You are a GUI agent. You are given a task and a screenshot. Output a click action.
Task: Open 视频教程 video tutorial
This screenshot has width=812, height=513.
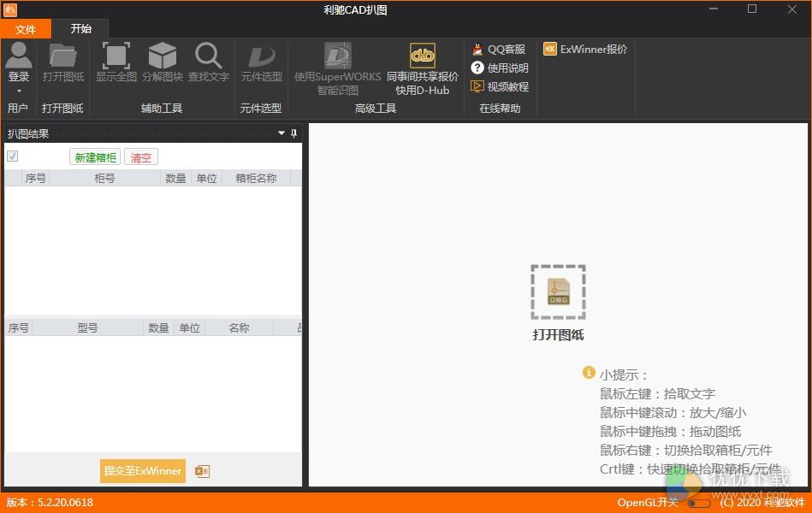coord(500,86)
